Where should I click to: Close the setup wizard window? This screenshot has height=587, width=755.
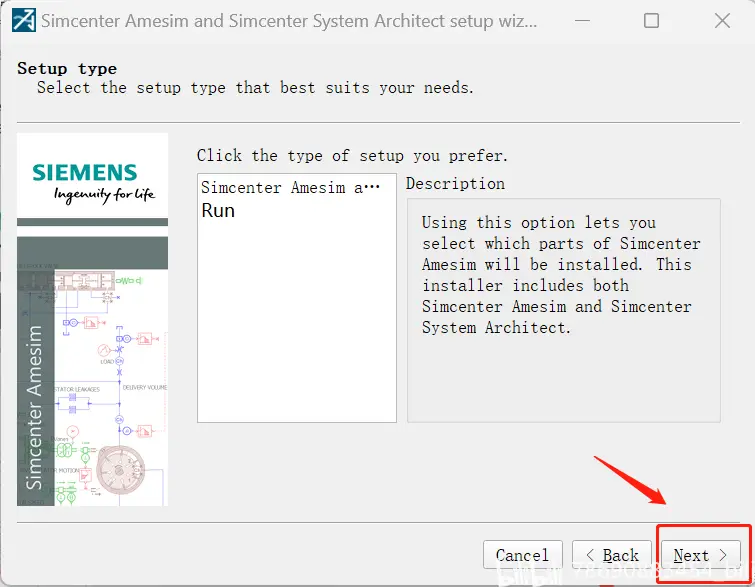tap(722, 21)
